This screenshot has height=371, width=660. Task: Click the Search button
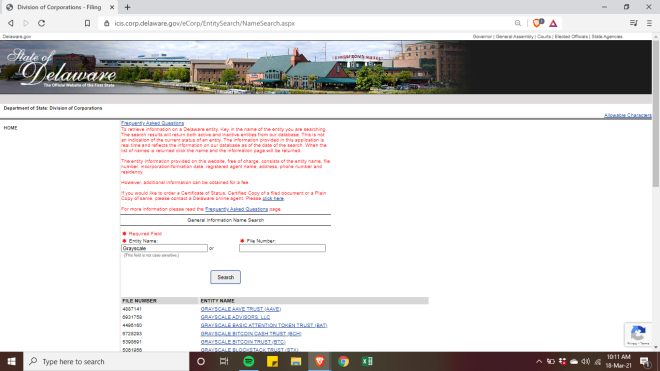tap(226, 277)
